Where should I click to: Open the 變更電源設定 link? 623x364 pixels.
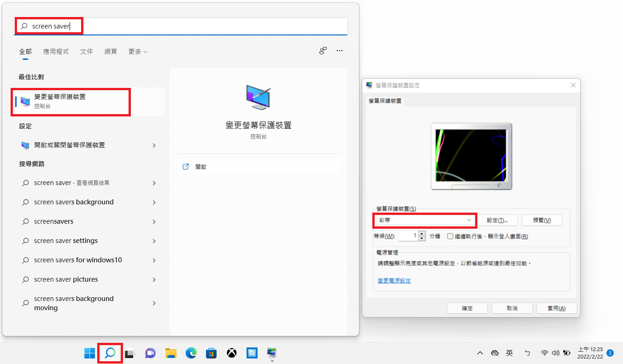click(x=394, y=281)
